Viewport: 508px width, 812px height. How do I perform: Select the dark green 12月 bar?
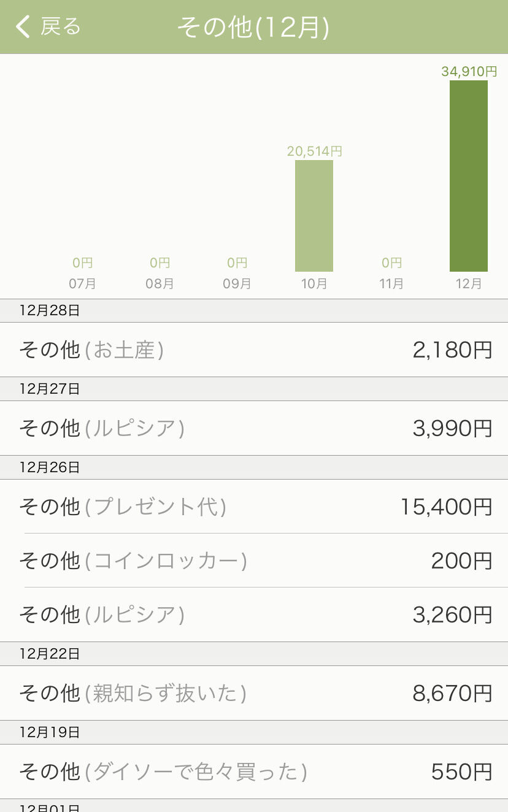tap(469, 176)
